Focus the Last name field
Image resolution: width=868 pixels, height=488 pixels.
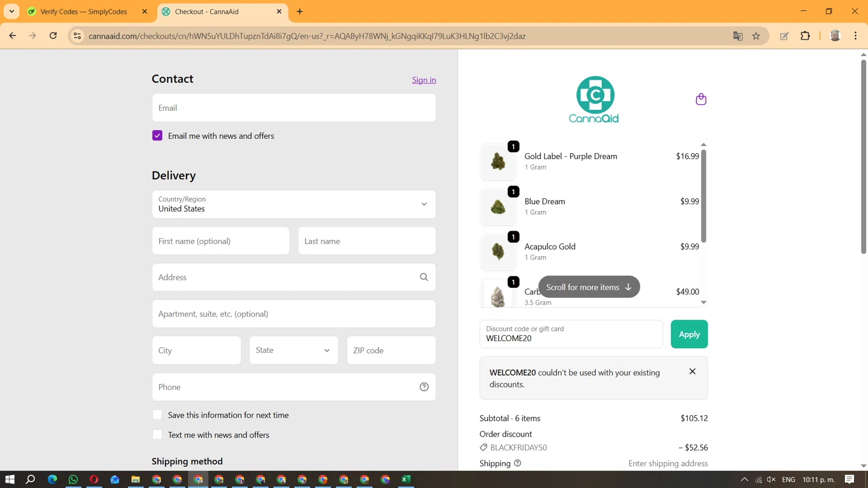coord(367,241)
